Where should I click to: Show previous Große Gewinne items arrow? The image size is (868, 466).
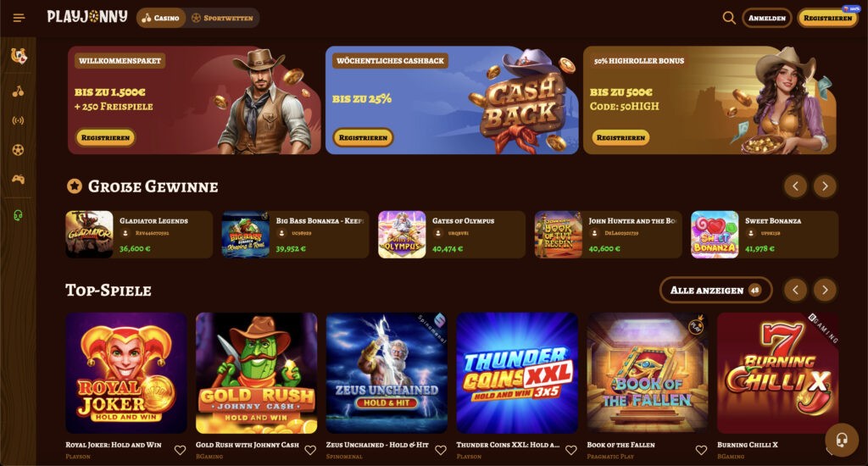pos(795,186)
